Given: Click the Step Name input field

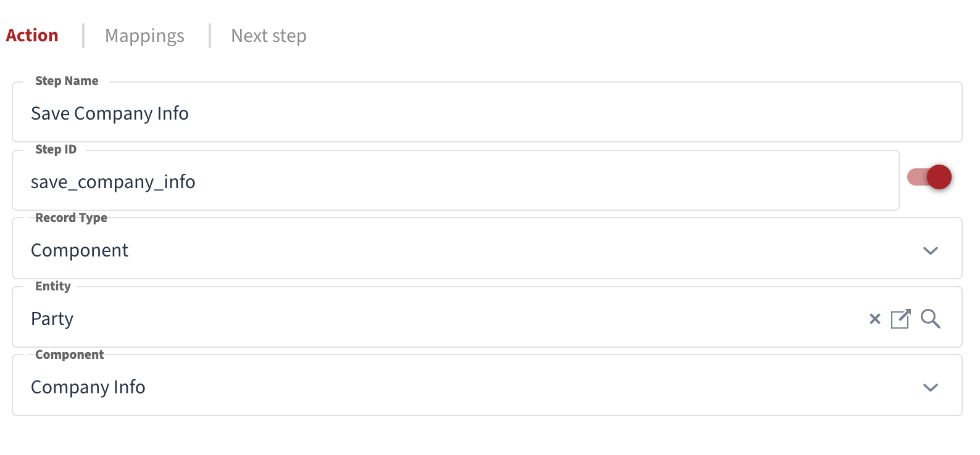Looking at the screenshot, I should [432, 113].
